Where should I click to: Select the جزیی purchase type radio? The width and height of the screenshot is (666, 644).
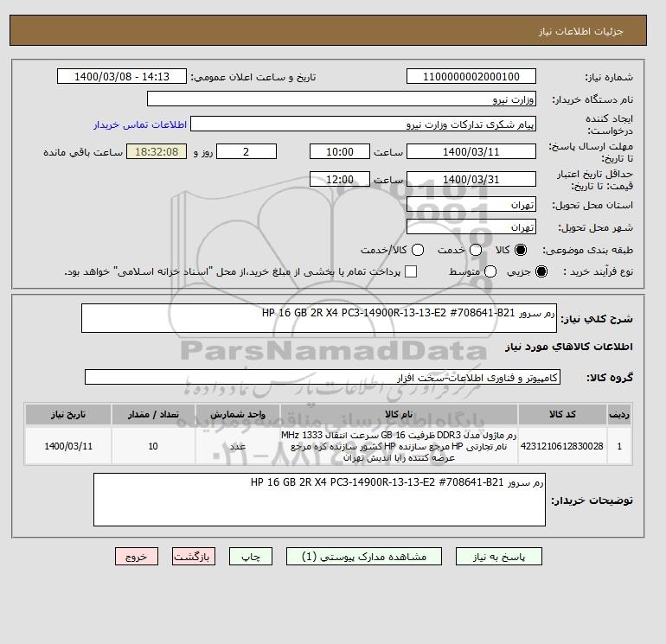[541, 271]
